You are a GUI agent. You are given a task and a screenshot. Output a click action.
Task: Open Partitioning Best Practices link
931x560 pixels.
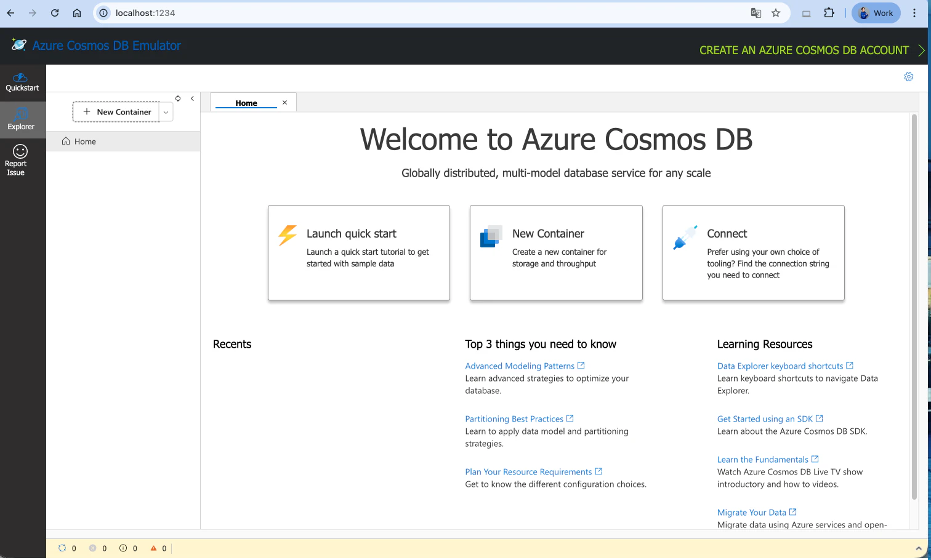coord(519,419)
